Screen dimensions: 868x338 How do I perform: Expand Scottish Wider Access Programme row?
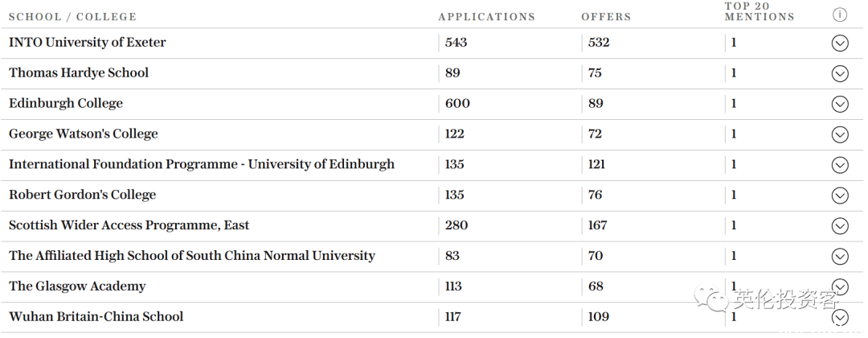[x=840, y=225]
